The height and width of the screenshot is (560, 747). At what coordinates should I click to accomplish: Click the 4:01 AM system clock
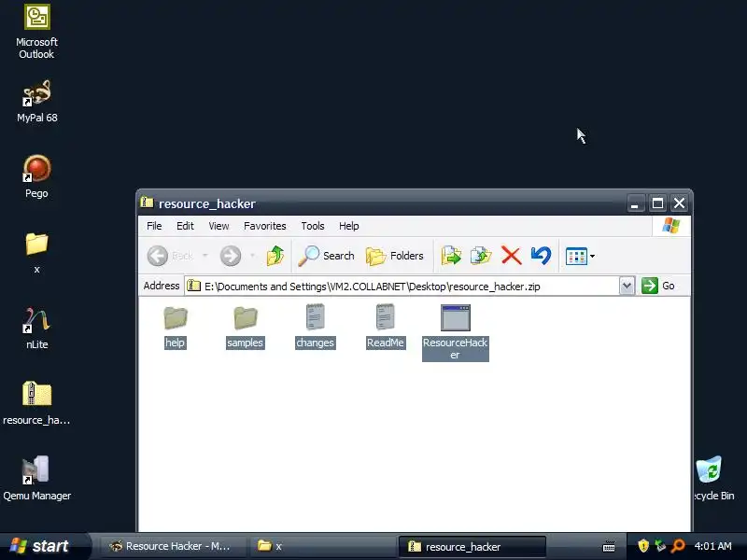coord(712,546)
